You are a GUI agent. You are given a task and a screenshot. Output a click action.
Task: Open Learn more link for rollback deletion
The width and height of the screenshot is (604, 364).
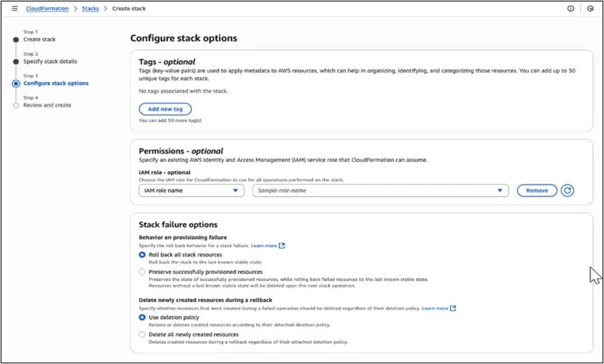click(x=439, y=307)
